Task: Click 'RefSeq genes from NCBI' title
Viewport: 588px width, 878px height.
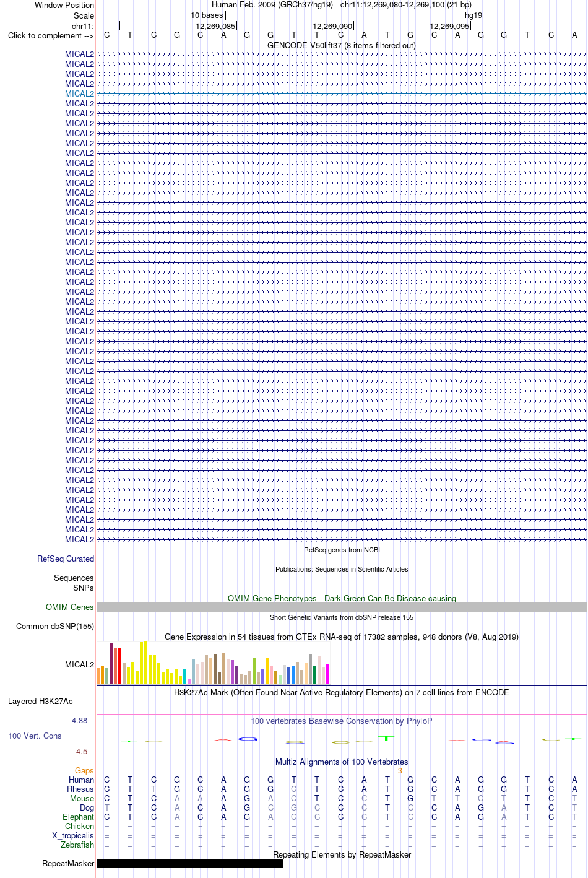Action: (x=342, y=550)
